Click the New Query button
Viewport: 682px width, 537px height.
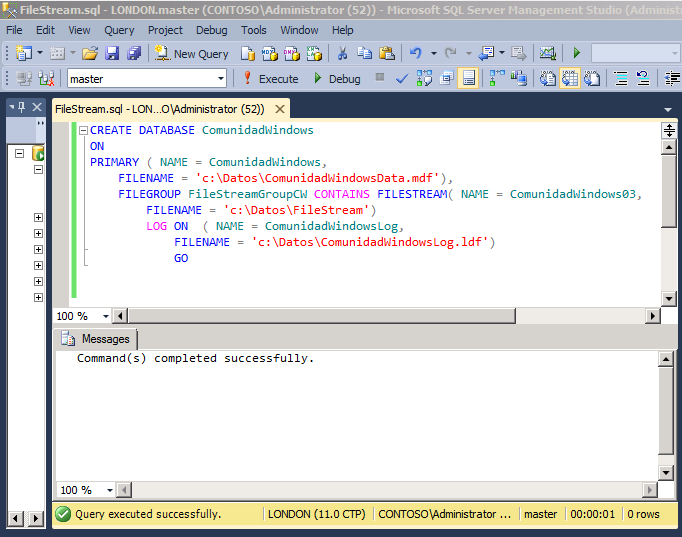192,53
